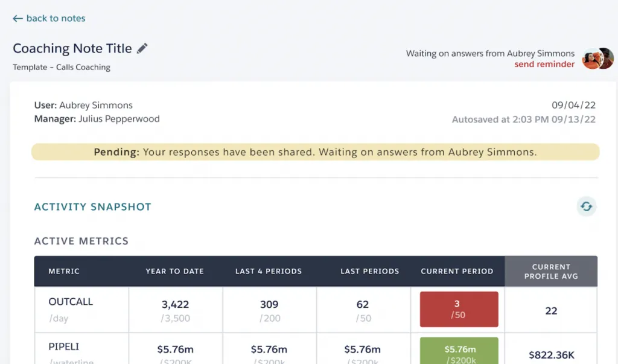Open the user avatars thumbnail
The image size is (618, 364).
coord(598,59)
